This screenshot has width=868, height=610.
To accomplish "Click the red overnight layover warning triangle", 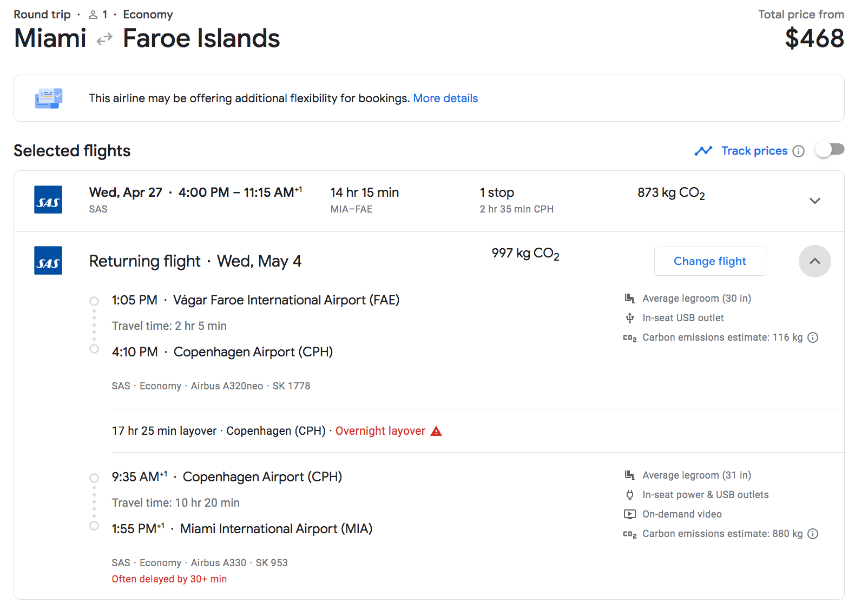I will point(436,431).
